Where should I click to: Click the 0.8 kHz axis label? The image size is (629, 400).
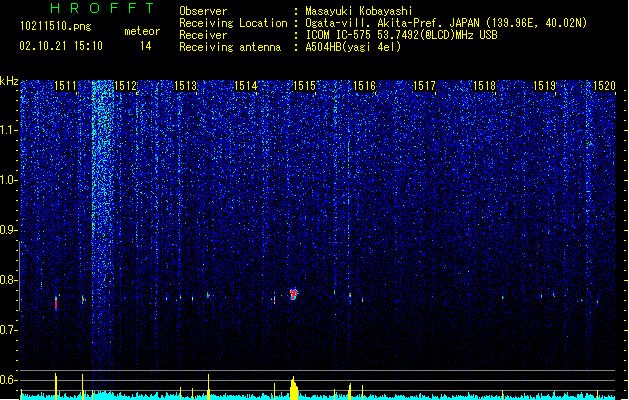coord(9,280)
